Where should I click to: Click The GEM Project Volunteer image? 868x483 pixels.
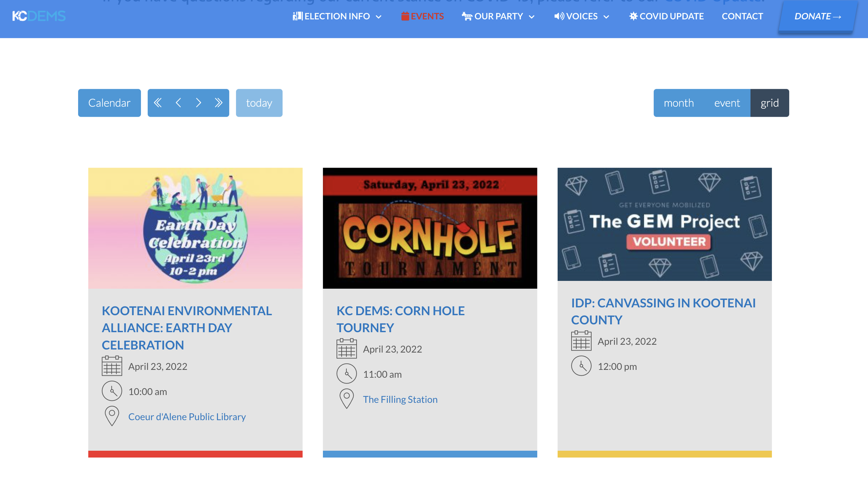click(x=665, y=224)
